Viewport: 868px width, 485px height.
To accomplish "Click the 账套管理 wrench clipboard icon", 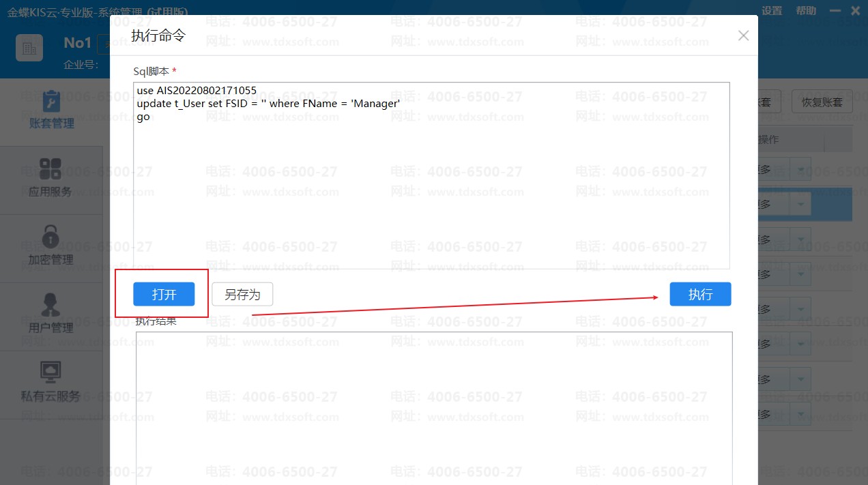I will pyautogui.click(x=51, y=101).
